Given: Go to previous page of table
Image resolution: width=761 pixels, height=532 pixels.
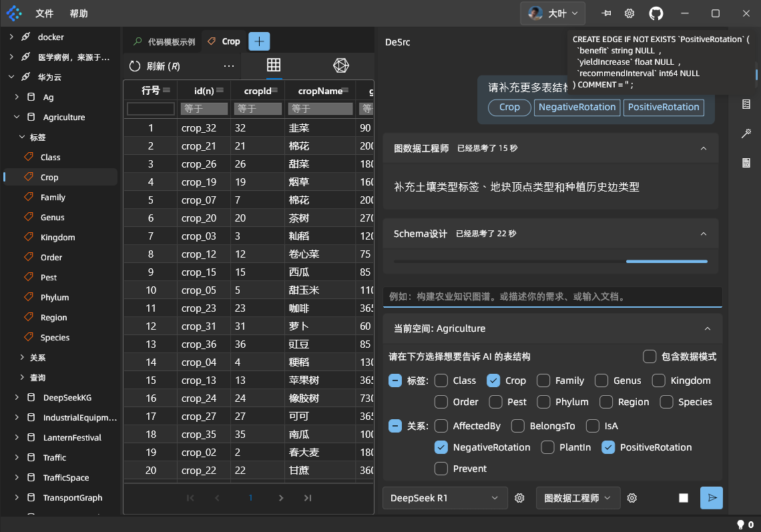Looking at the screenshot, I should (217, 497).
